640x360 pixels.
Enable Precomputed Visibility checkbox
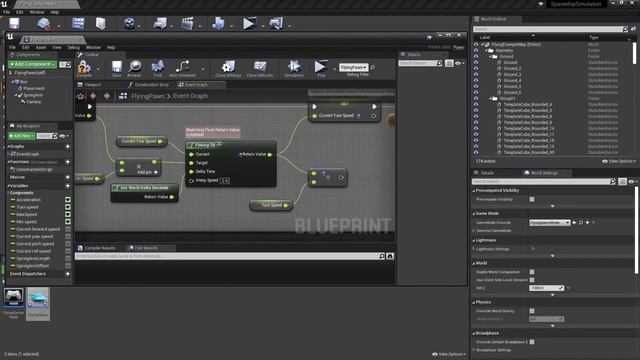click(x=532, y=199)
